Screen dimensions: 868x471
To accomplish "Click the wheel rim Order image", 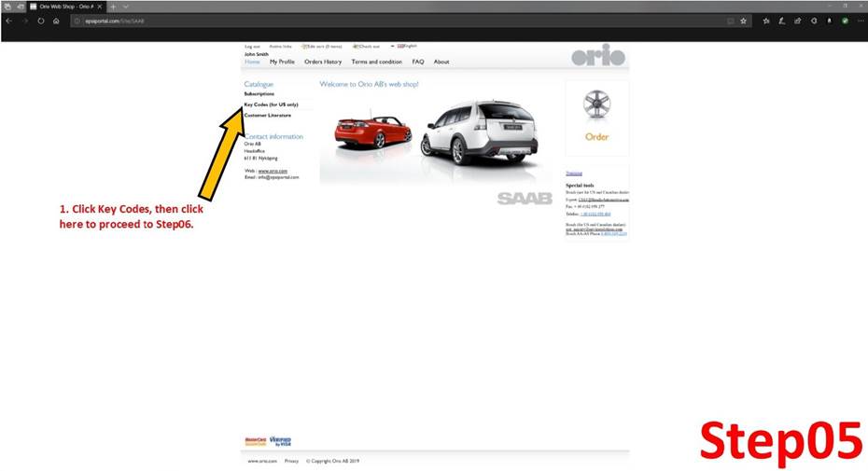I will click(596, 105).
